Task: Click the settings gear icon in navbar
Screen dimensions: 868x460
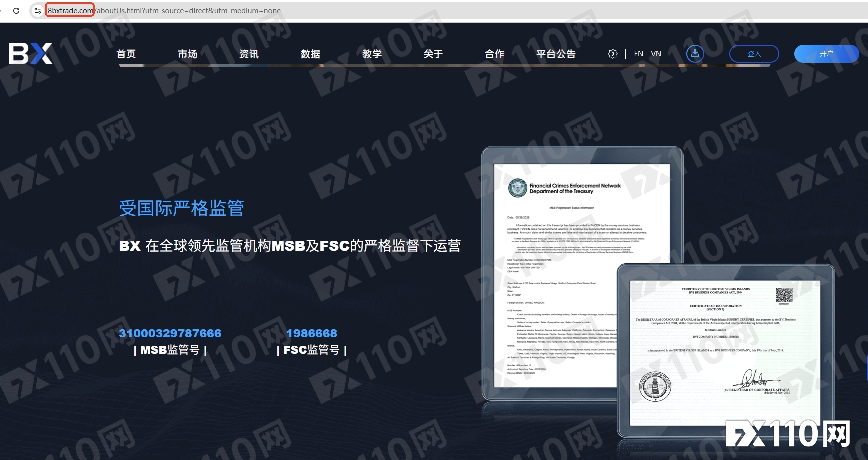Action: [613, 54]
